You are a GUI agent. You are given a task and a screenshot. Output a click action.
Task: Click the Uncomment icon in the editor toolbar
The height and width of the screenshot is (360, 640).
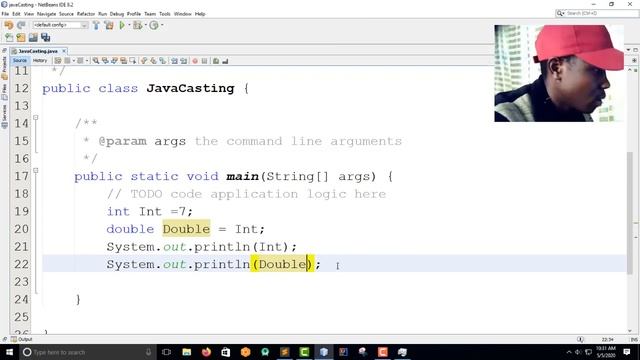(225, 61)
